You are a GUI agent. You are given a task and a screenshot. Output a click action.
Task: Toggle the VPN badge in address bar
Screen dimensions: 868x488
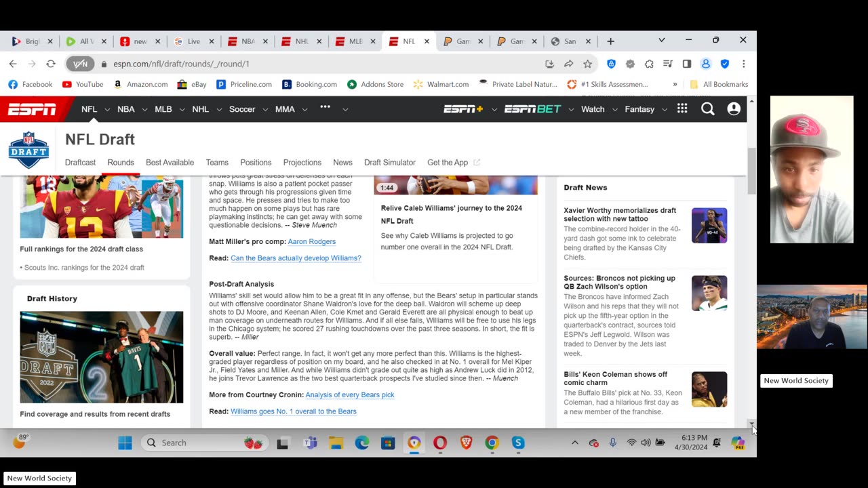tap(80, 64)
